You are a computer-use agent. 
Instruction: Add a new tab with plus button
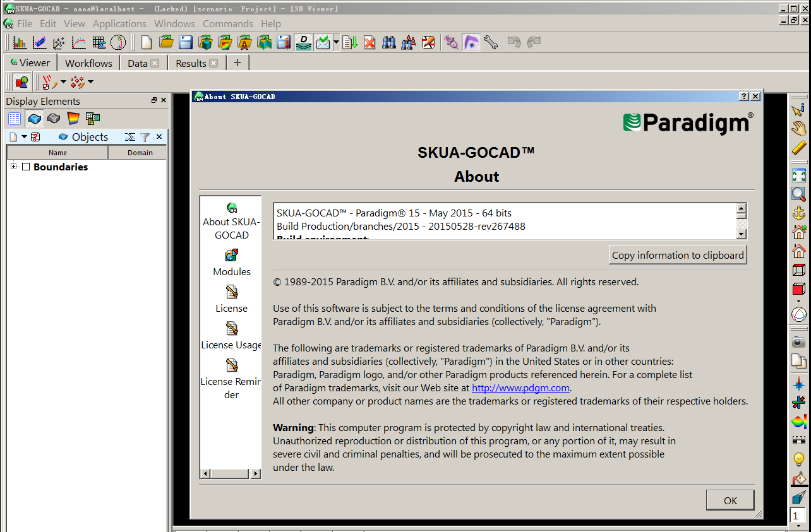(x=237, y=62)
